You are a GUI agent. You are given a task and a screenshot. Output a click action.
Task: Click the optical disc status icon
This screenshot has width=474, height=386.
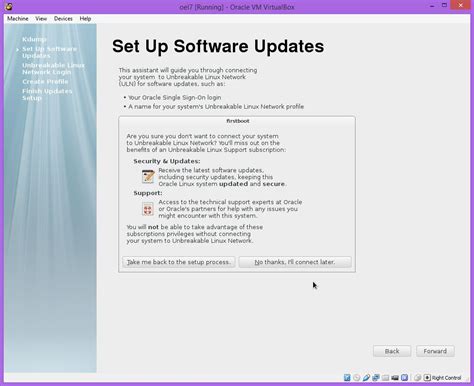[x=357, y=378]
